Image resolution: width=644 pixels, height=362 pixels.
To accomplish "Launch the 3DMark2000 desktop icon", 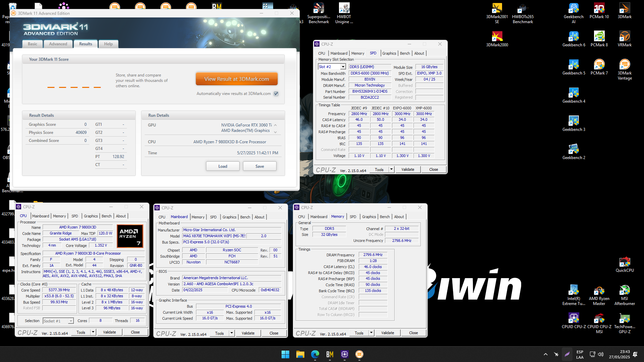I will [497, 39].
